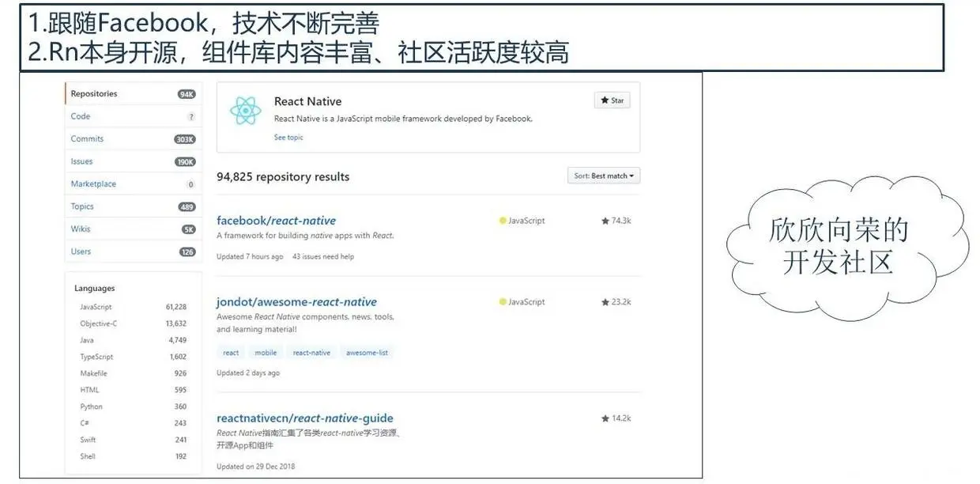Filter by Python language
This screenshot has width=980, height=484.
point(133,406)
